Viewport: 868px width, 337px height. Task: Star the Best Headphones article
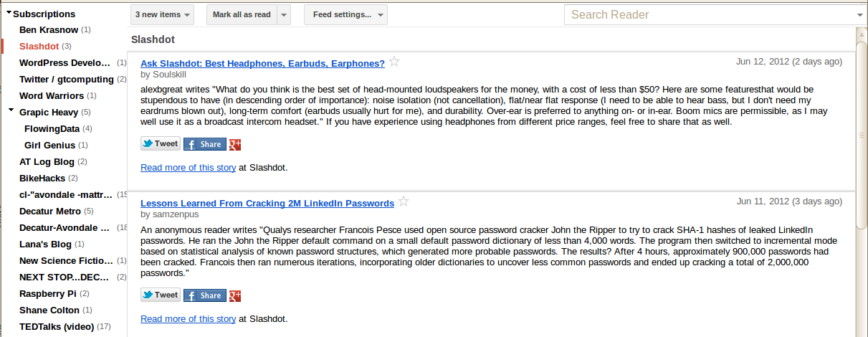(394, 62)
